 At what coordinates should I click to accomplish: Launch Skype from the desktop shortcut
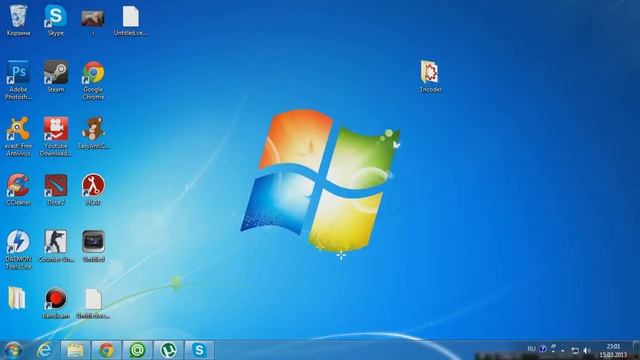tap(56, 20)
